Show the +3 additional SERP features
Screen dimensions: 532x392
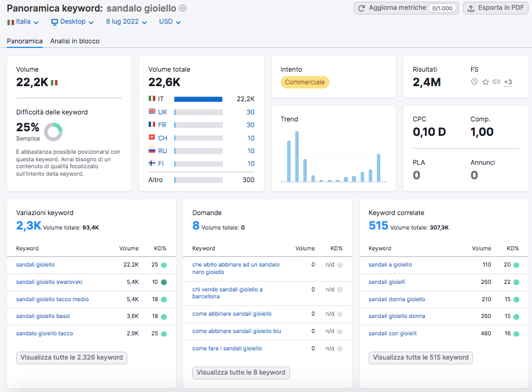coord(508,82)
